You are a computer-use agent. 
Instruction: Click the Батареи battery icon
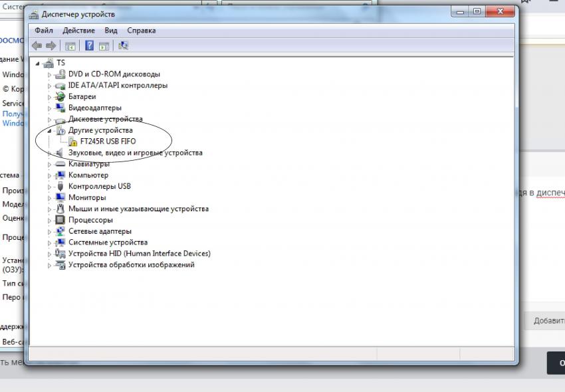tap(60, 97)
